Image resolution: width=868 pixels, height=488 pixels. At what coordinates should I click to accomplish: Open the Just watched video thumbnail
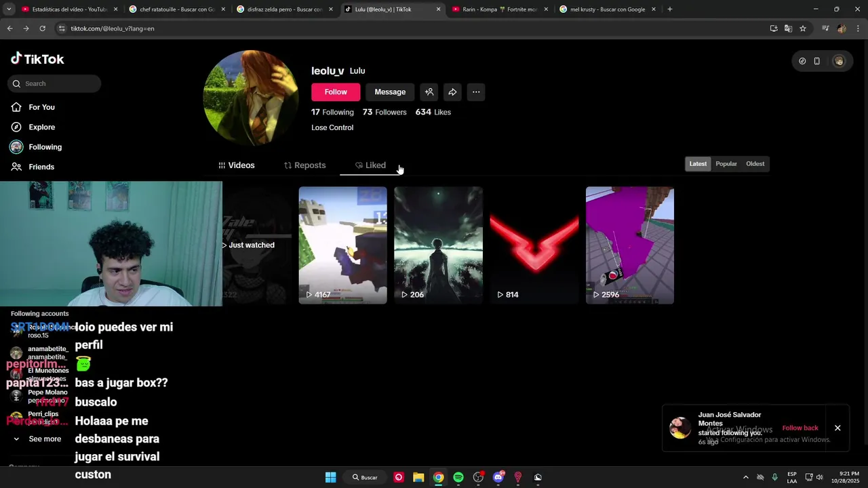click(257, 245)
